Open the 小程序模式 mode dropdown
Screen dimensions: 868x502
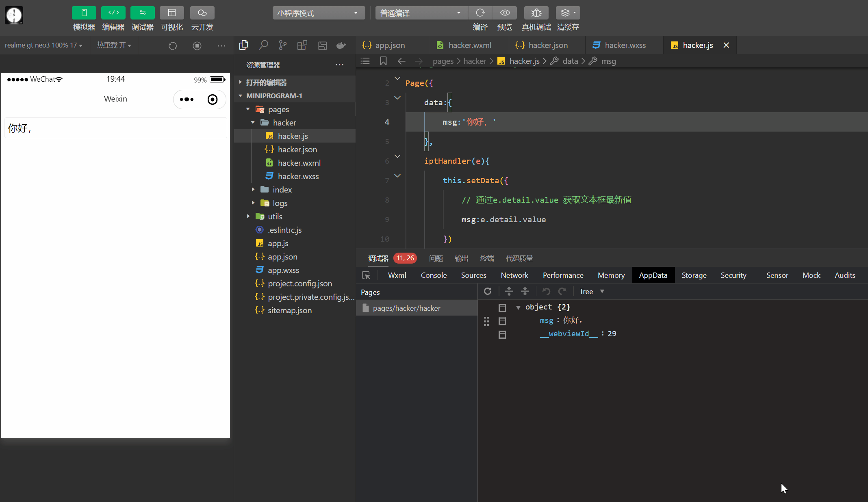[x=318, y=13]
